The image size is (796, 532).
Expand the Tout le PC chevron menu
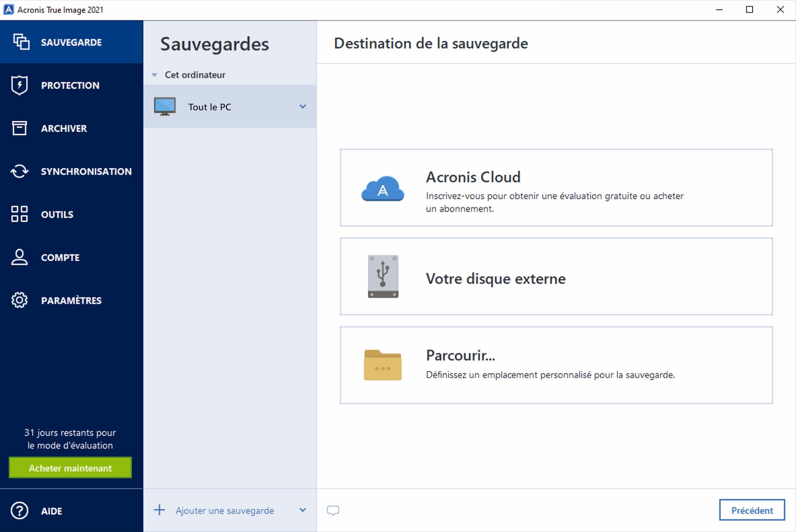[303, 106]
